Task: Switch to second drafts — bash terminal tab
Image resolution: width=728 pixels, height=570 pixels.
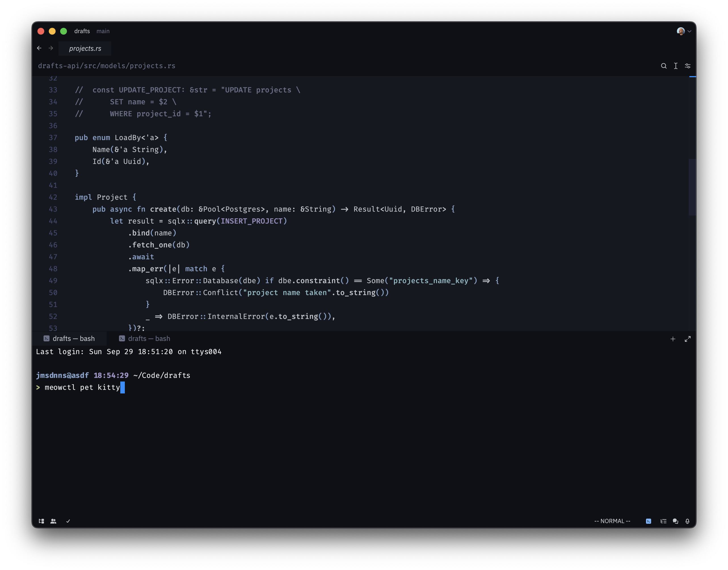Action: coord(145,338)
